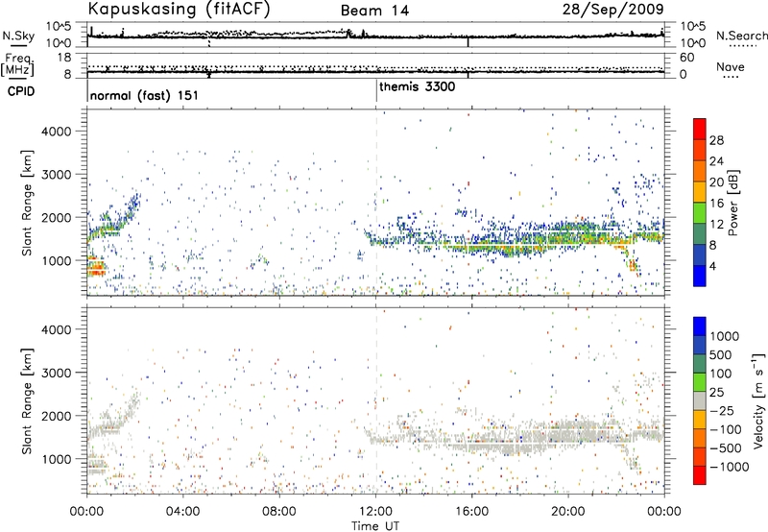768x532 pixels.
Task: Click the red swatch of the Power colorbar
Action: point(700,127)
